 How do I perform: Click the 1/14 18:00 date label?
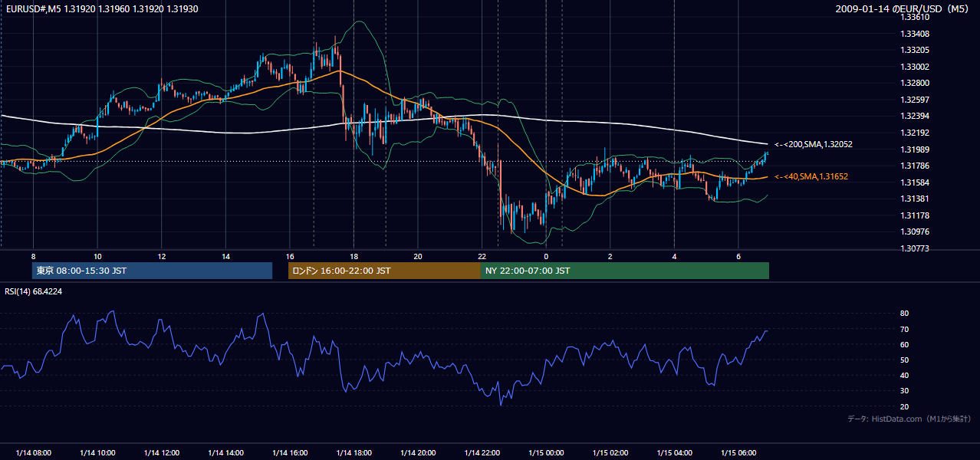point(354,452)
